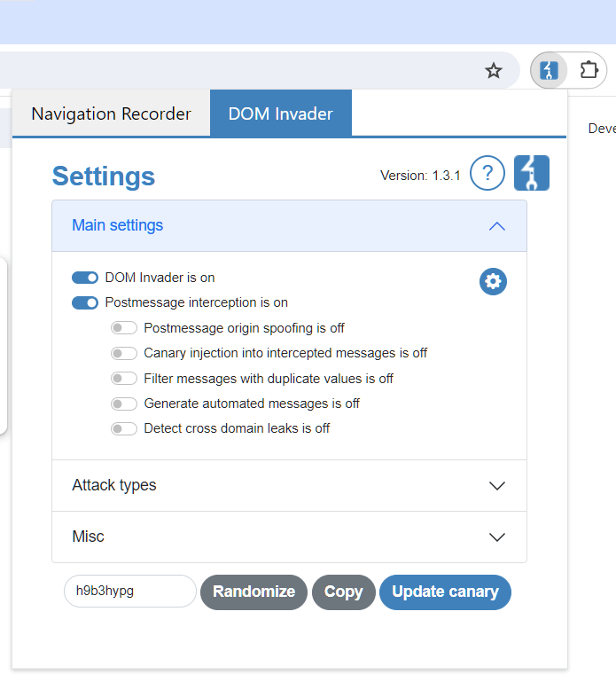The height and width of the screenshot is (682, 616).
Task: Enable Generate automated messages toggle
Action: pyautogui.click(x=124, y=404)
